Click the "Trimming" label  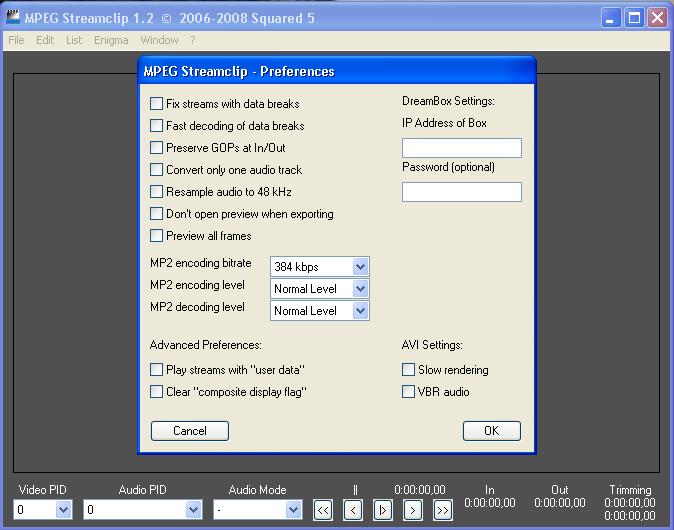(630, 490)
